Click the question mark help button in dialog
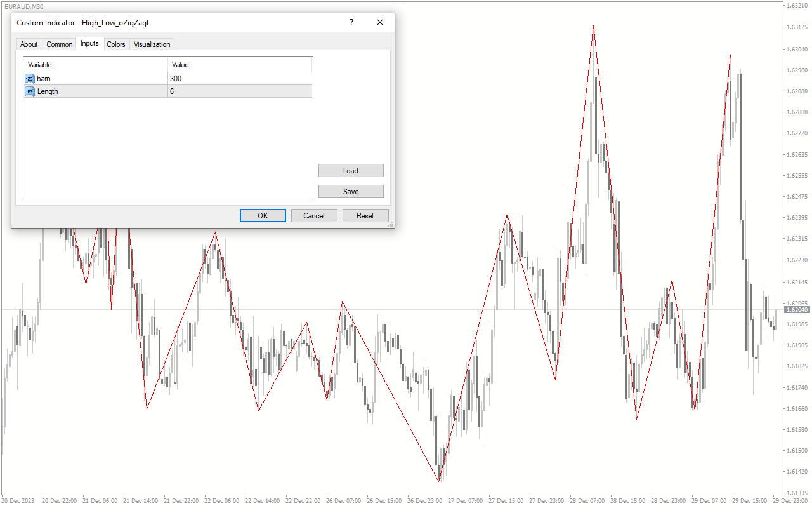 point(351,22)
